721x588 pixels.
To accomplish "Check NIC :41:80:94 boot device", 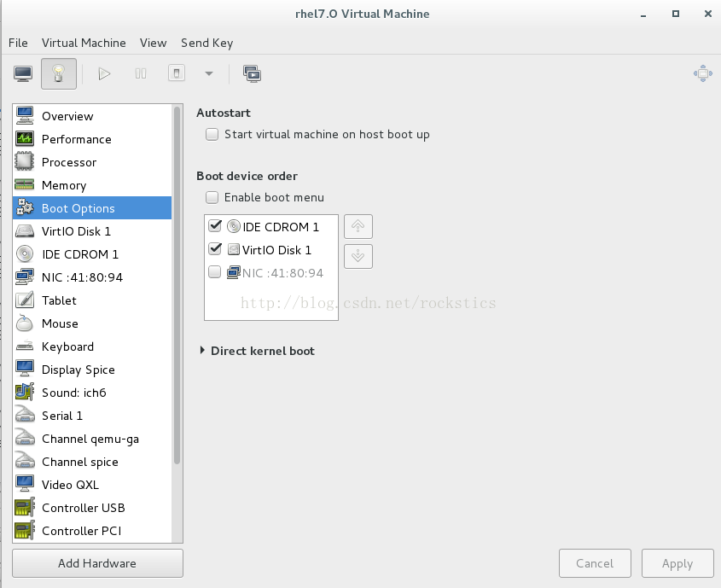I will point(215,271).
